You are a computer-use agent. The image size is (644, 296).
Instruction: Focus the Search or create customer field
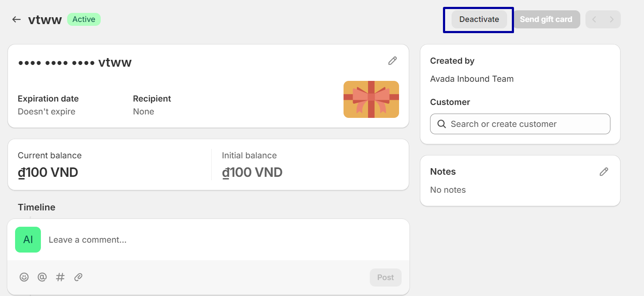pyautogui.click(x=520, y=124)
